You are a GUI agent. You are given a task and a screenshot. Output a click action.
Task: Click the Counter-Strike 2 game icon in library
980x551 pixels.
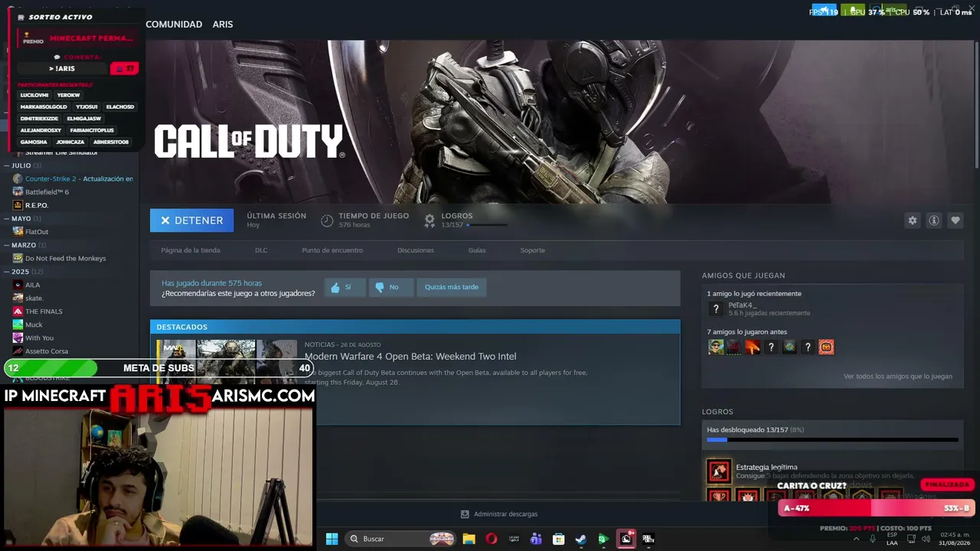coord(18,178)
